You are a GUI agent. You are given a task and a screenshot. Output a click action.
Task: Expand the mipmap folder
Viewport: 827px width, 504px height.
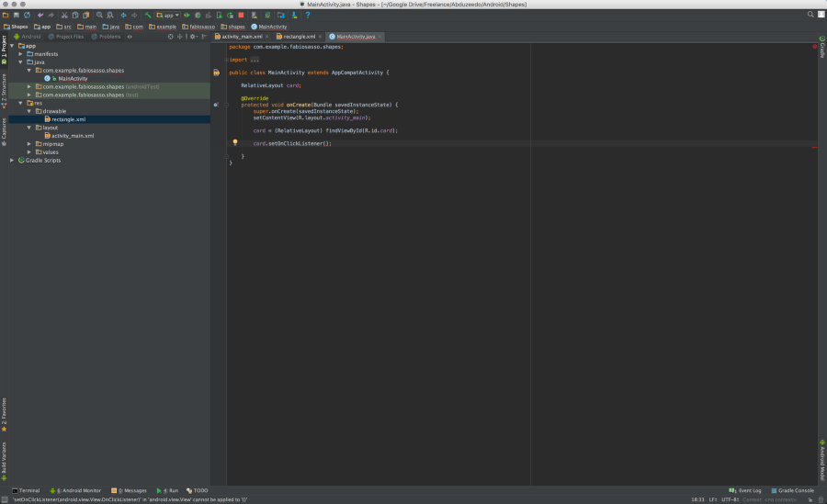(x=29, y=144)
